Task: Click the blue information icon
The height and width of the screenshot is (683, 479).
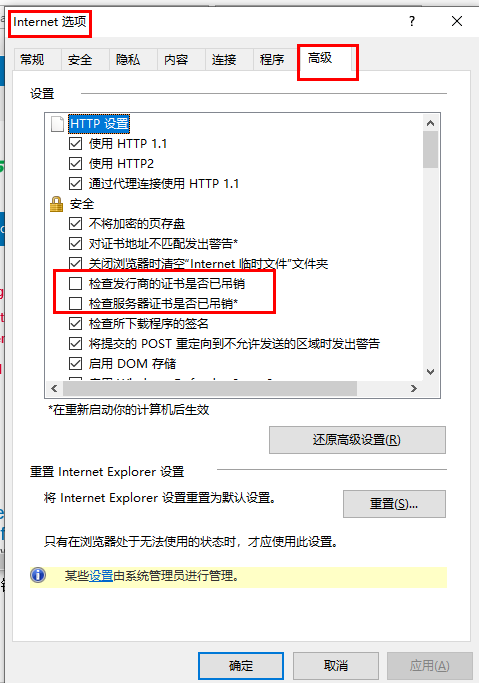Action: coord(38,575)
